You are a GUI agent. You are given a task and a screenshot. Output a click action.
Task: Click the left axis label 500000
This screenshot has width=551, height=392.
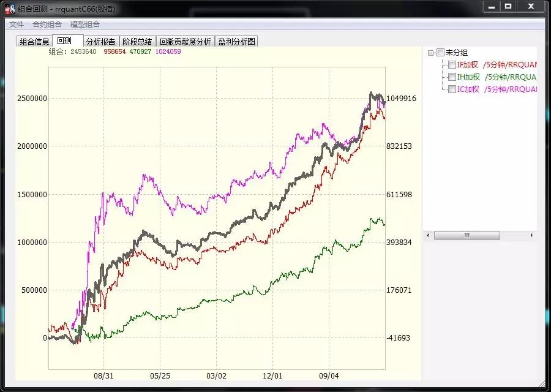pos(34,290)
